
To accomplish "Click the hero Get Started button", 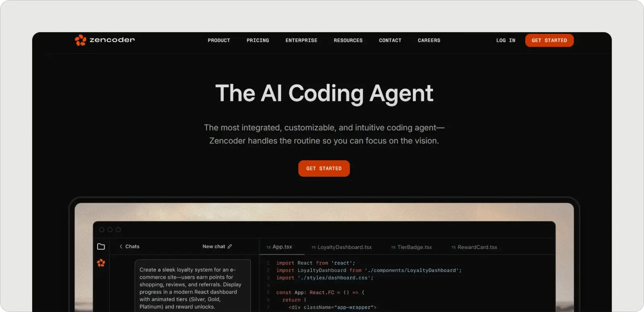I will click(324, 168).
